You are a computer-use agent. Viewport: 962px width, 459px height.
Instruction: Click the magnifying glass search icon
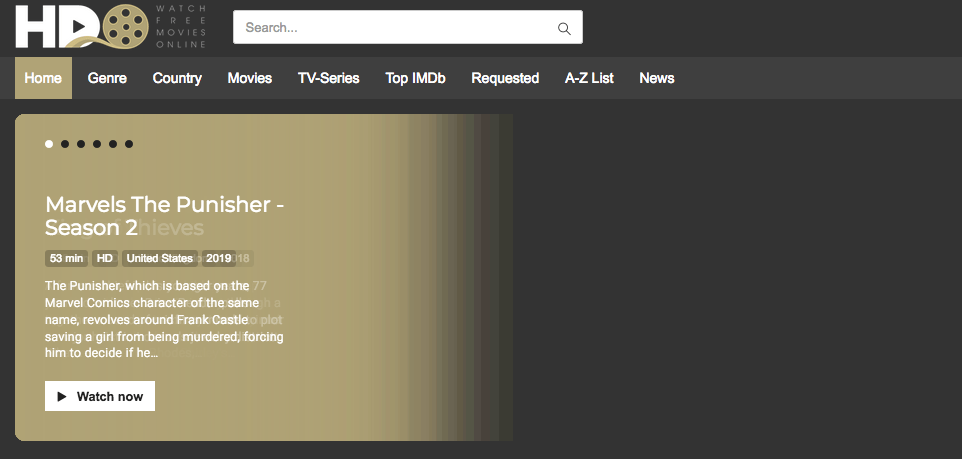[564, 28]
